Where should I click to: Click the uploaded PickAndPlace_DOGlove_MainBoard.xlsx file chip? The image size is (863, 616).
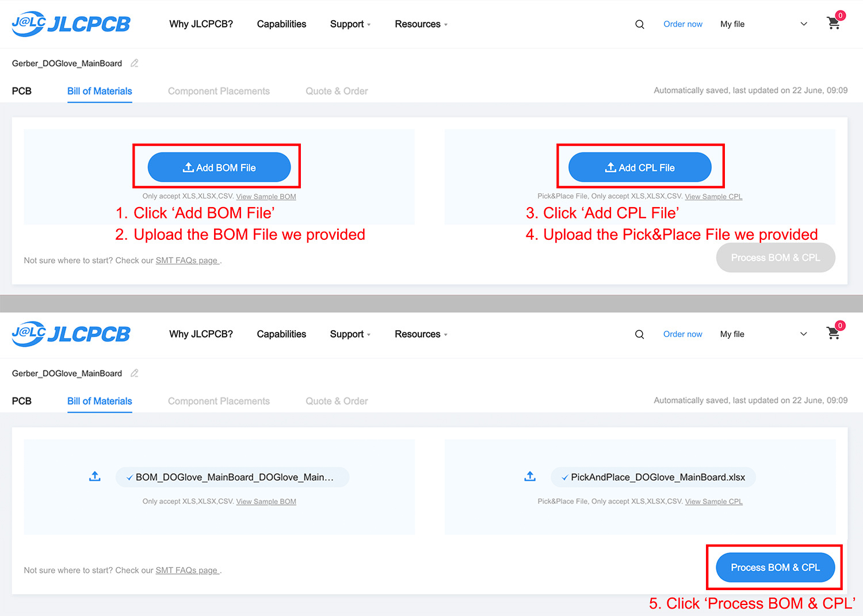(x=654, y=477)
